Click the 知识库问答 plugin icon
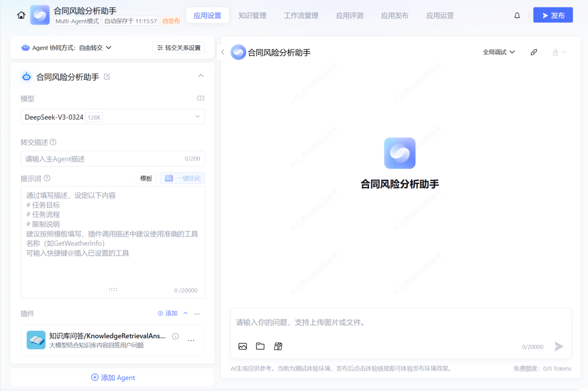 click(x=36, y=340)
